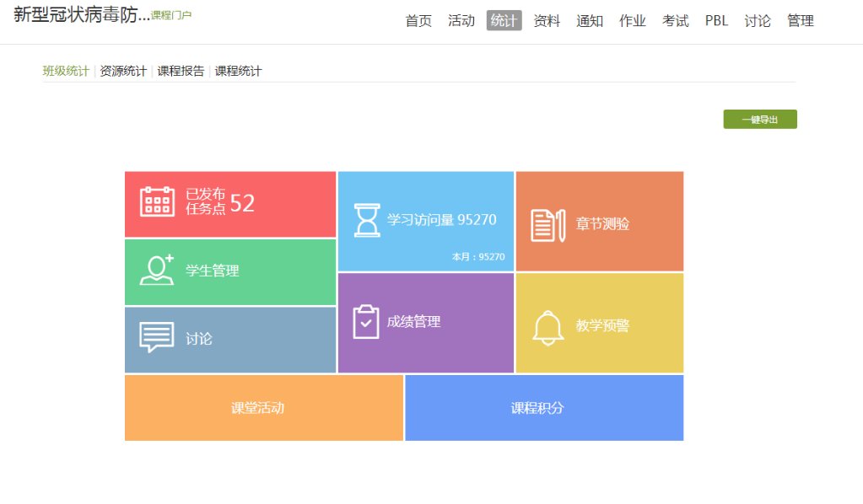The height and width of the screenshot is (504, 863).
Task: Open the 作业 nav item
Action: point(633,21)
